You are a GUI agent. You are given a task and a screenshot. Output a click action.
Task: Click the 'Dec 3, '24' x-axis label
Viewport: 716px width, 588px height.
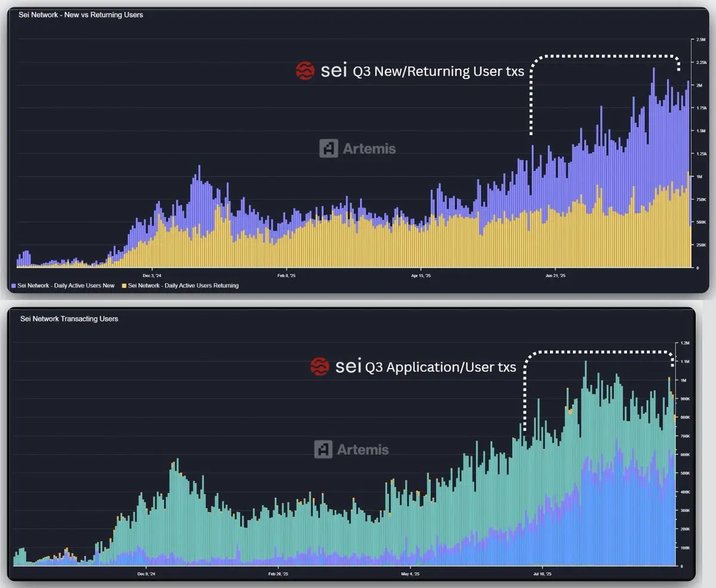point(152,276)
